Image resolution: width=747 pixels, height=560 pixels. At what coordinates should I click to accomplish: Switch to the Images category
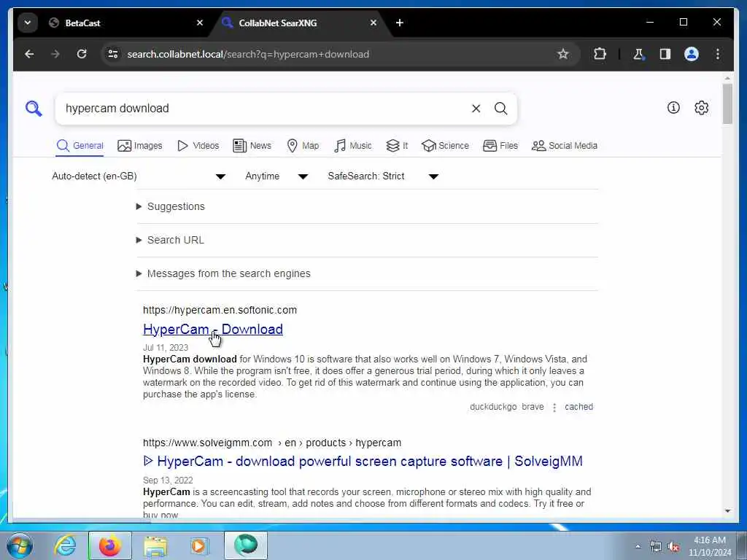139,146
